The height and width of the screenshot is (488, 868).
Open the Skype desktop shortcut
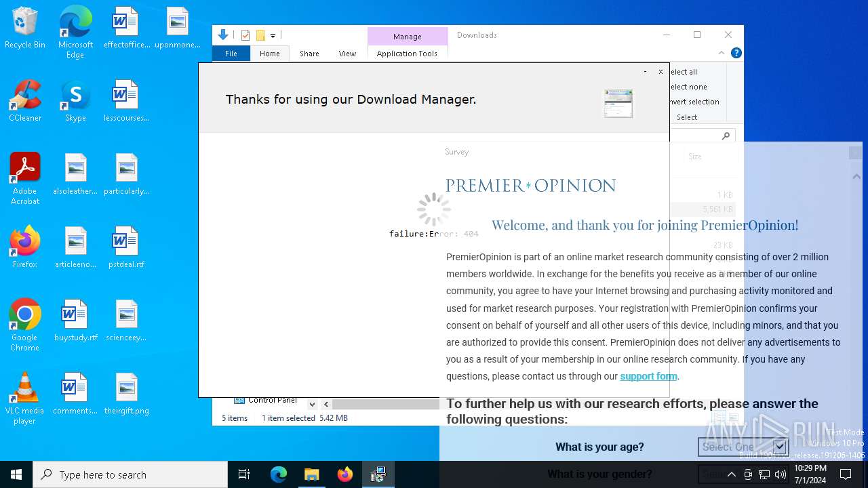(x=75, y=101)
